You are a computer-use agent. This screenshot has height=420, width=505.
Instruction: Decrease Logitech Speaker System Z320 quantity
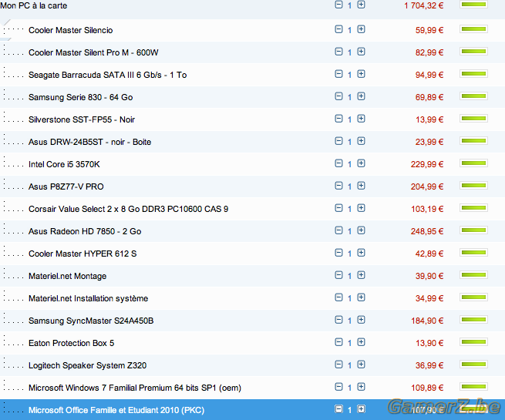pyautogui.click(x=338, y=365)
